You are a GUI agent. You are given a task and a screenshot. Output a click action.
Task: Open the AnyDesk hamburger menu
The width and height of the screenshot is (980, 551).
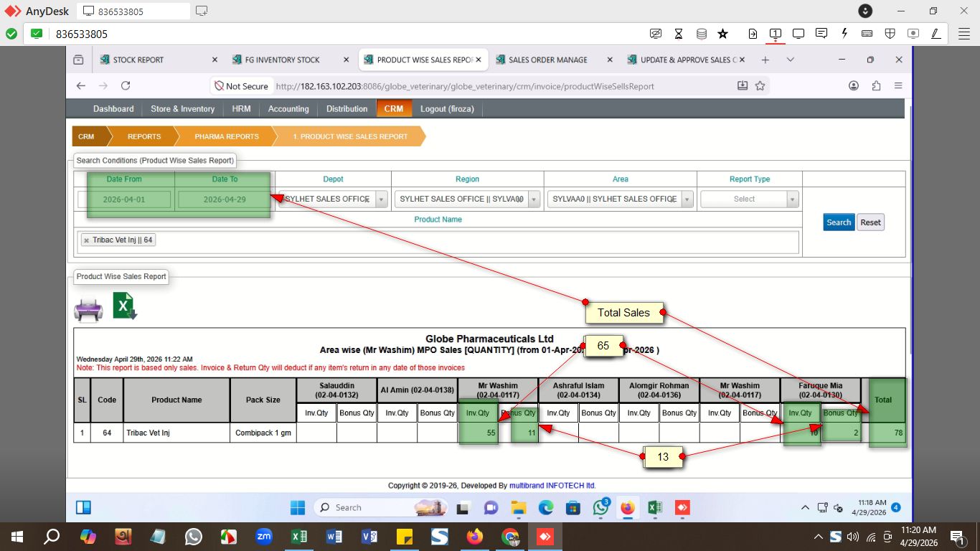(963, 34)
